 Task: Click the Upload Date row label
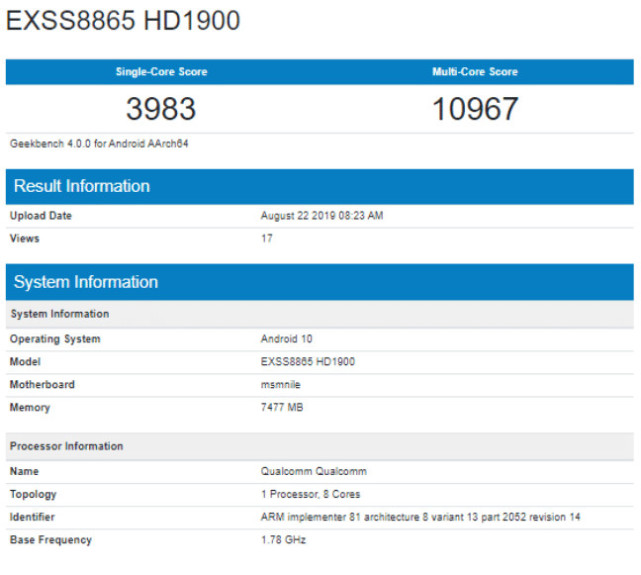pyautogui.click(x=41, y=216)
